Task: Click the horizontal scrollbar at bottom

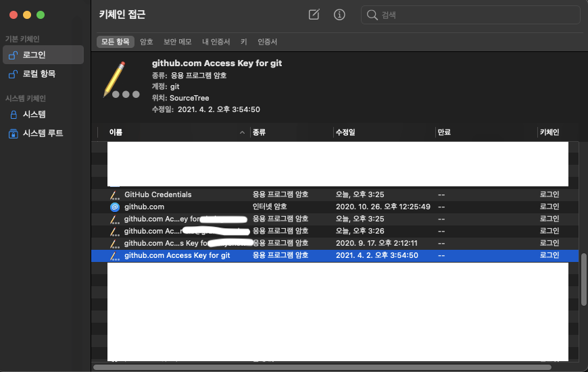Action: pyautogui.click(x=322, y=367)
